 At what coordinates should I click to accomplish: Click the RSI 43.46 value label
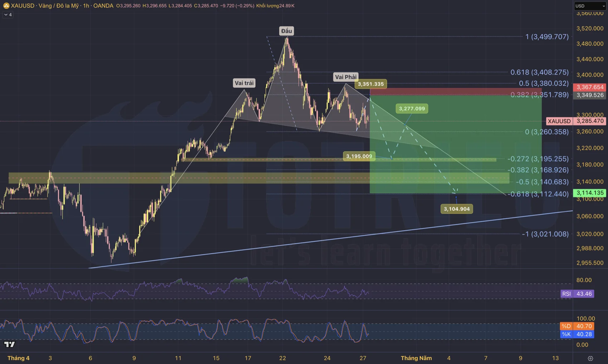(577, 294)
